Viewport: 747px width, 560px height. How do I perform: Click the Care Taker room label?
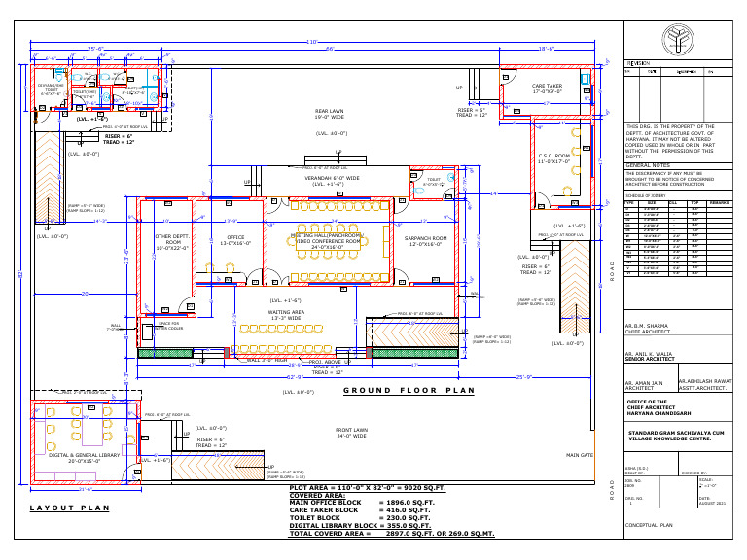pos(547,88)
